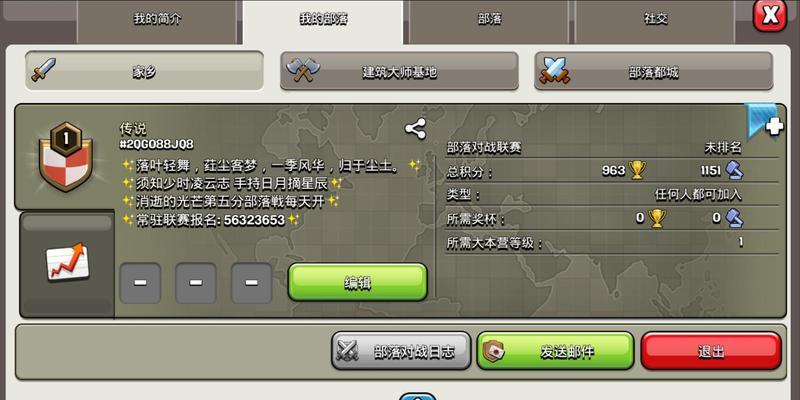Tap the gold trophy beside 963
This screenshot has width=800, height=400.
pyautogui.click(x=637, y=170)
